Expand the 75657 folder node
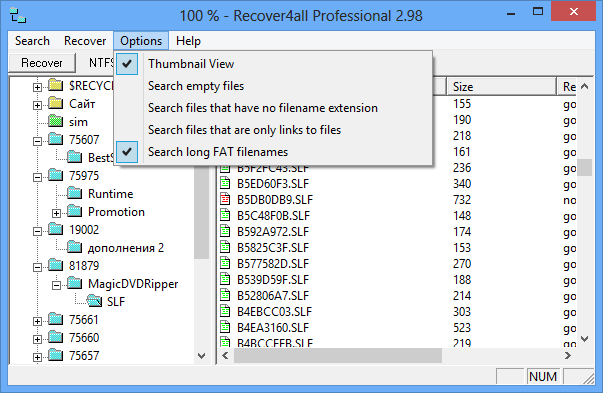 click(37, 357)
